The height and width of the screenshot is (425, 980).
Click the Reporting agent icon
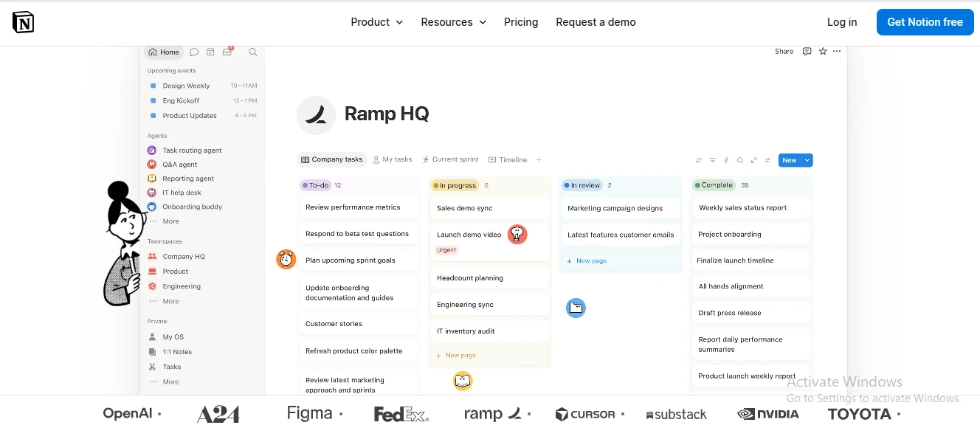152,179
